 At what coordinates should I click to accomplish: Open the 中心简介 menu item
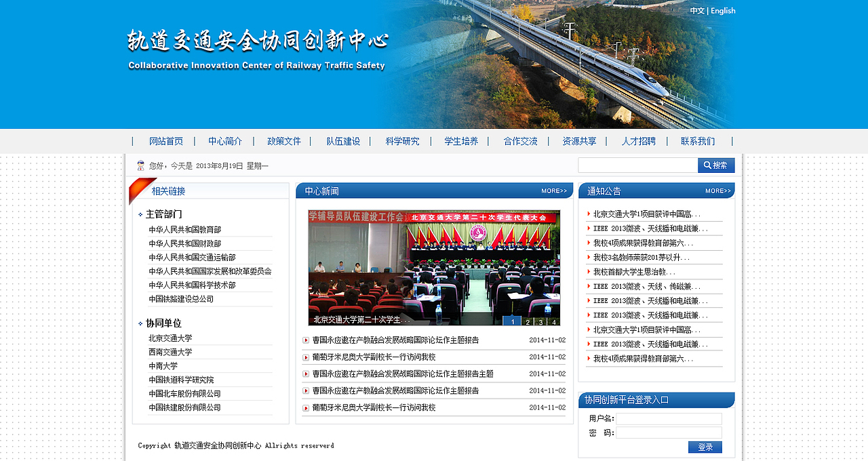tap(225, 141)
